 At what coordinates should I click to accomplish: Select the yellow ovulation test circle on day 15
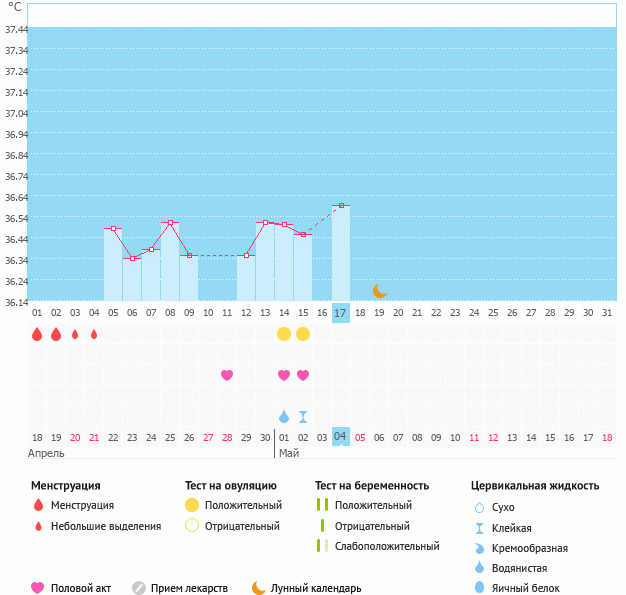(303, 334)
